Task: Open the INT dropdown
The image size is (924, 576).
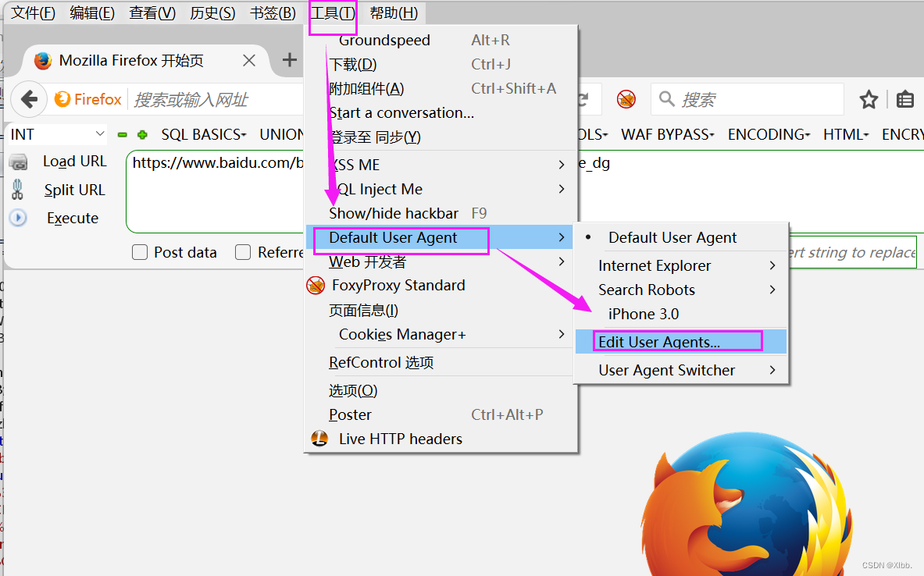Action: coord(56,134)
